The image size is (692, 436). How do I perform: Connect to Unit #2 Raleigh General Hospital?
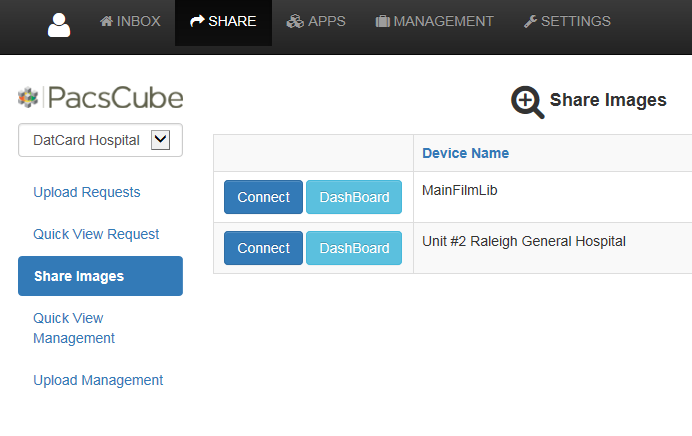[263, 248]
